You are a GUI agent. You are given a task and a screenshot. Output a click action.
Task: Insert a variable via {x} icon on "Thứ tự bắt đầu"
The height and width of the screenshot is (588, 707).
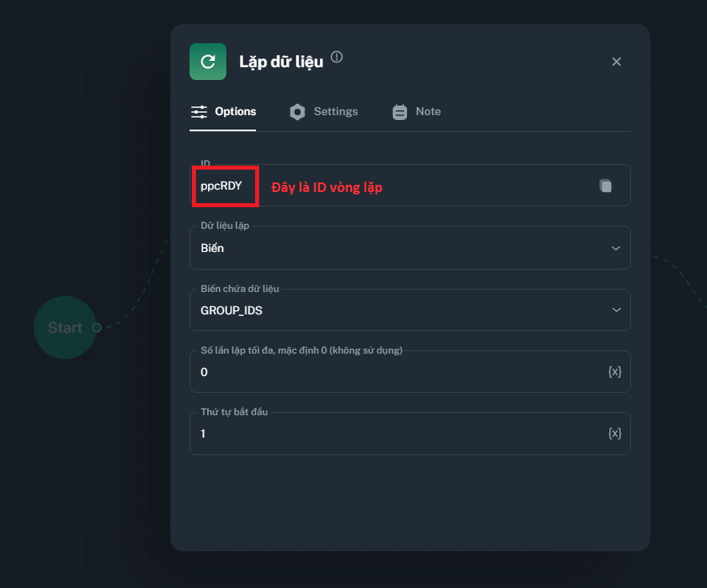click(x=614, y=433)
